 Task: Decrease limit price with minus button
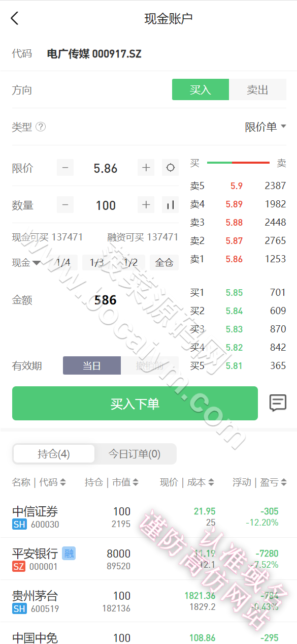pyautogui.click(x=65, y=168)
